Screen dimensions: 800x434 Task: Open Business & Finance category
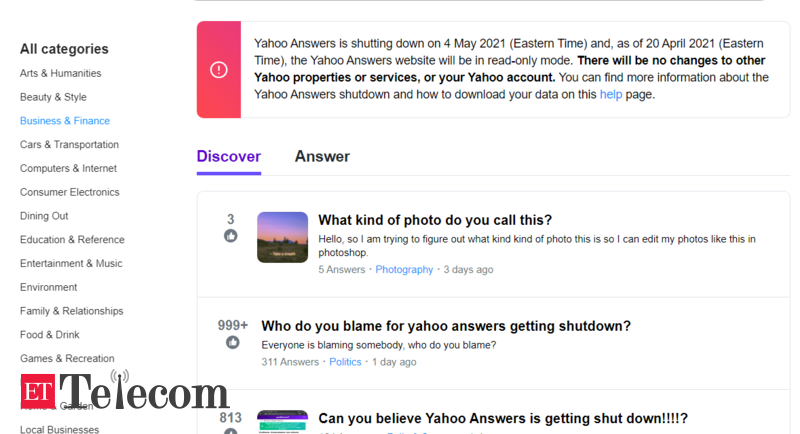tap(65, 121)
